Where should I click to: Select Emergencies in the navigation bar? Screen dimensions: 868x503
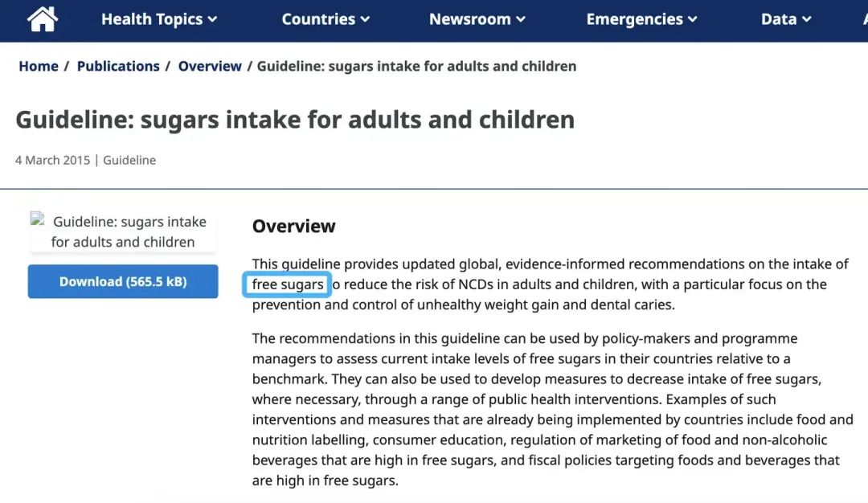click(641, 19)
